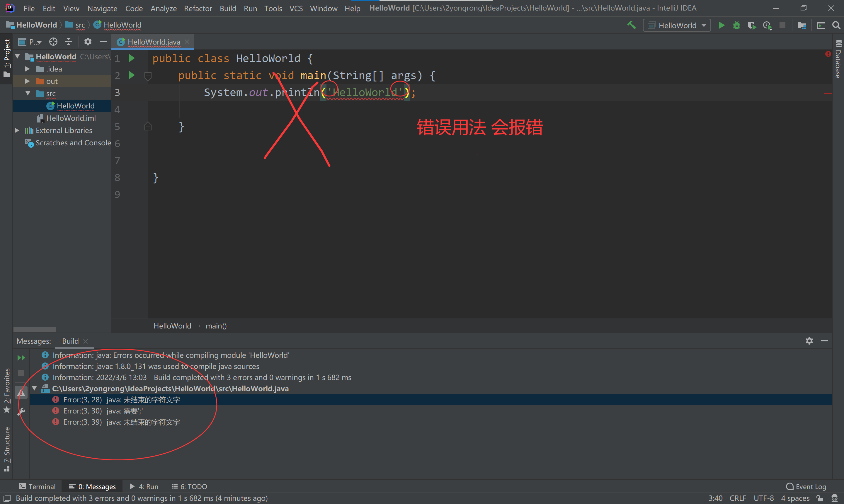Viewport: 844px width, 504px height.
Task: Open Messages panel settings gear
Action: coord(809,341)
